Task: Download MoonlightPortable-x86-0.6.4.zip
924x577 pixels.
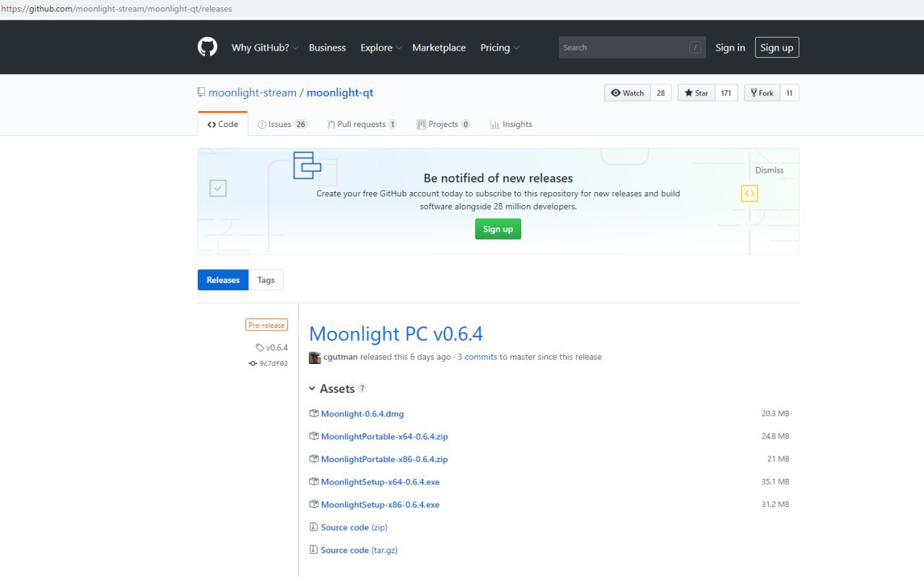Action: click(x=384, y=459)
